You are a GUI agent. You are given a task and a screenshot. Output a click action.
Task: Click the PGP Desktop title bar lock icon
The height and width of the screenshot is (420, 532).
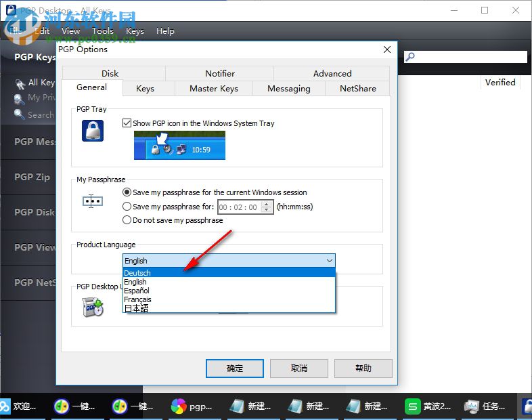pos(11,9)
